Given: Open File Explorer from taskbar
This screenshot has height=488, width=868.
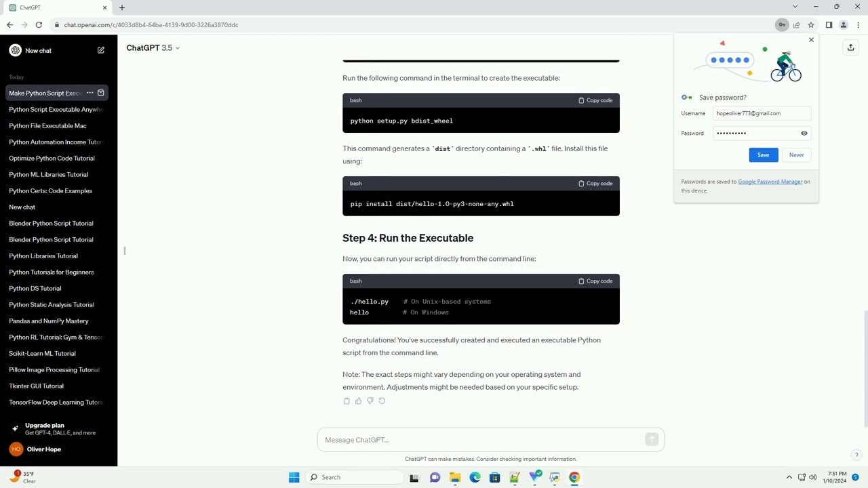Looking at the screenshot, I should pyautogui.click(x=455, y=477).
